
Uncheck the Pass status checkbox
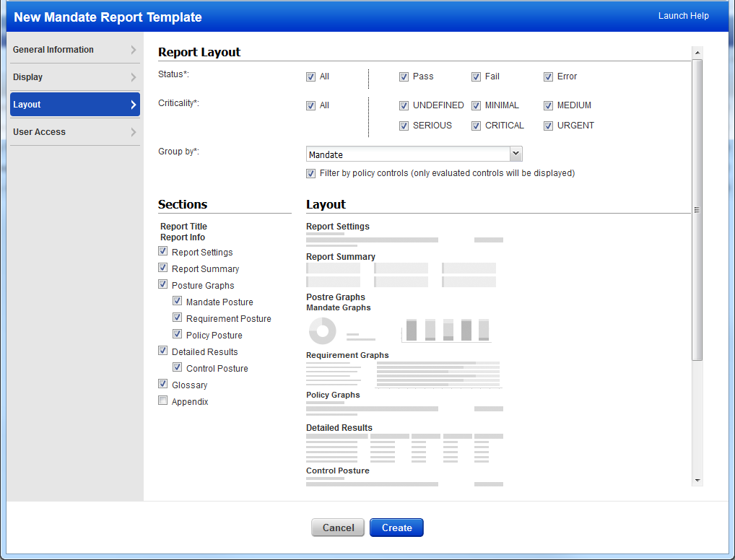pos(404,76)
